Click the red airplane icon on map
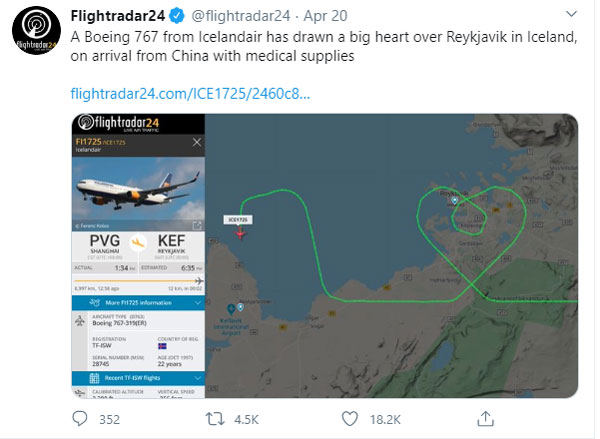 (240, 232)
